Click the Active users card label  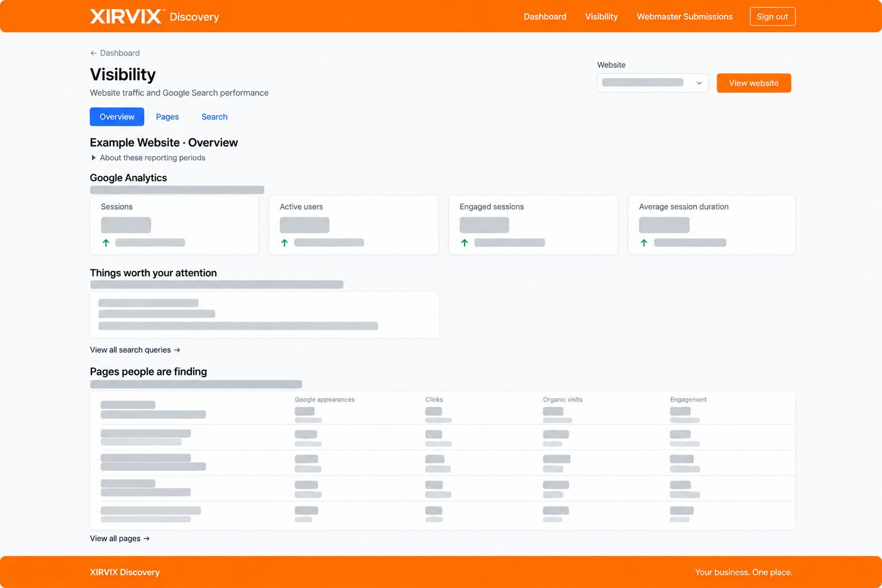pos(301,207)
